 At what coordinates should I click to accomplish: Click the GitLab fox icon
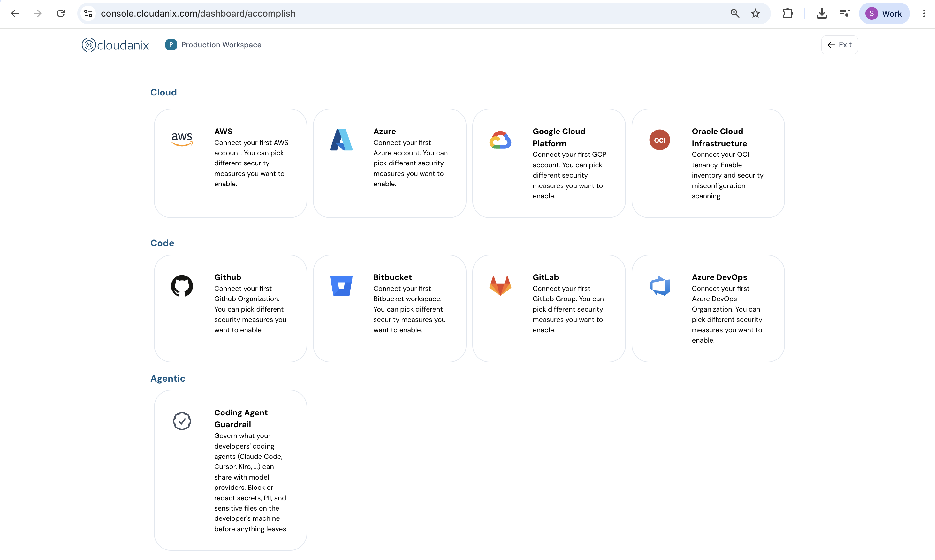500,286
